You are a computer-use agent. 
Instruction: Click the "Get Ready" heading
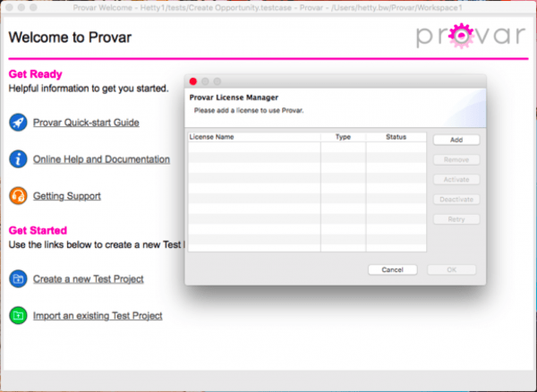(x=35, y=74)
